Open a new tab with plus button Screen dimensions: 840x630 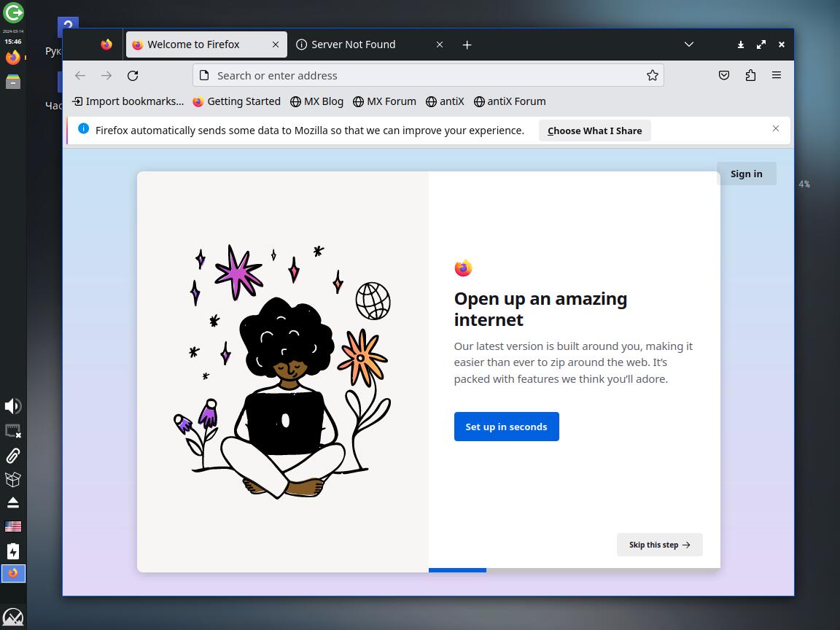[x=467, y=45]
